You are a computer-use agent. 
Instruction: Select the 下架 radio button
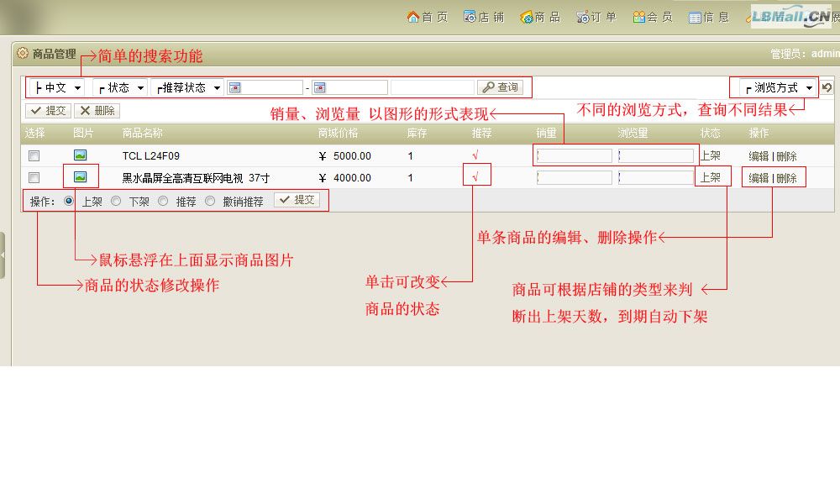click(116, 201)
